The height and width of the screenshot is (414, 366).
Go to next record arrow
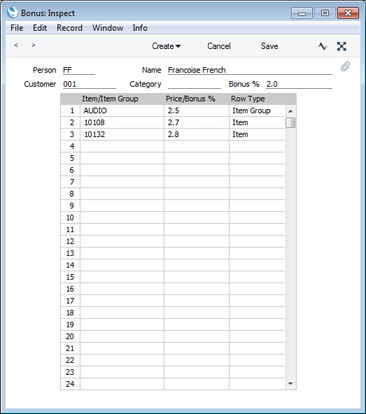pyautogui.click(x=33, y=45)
